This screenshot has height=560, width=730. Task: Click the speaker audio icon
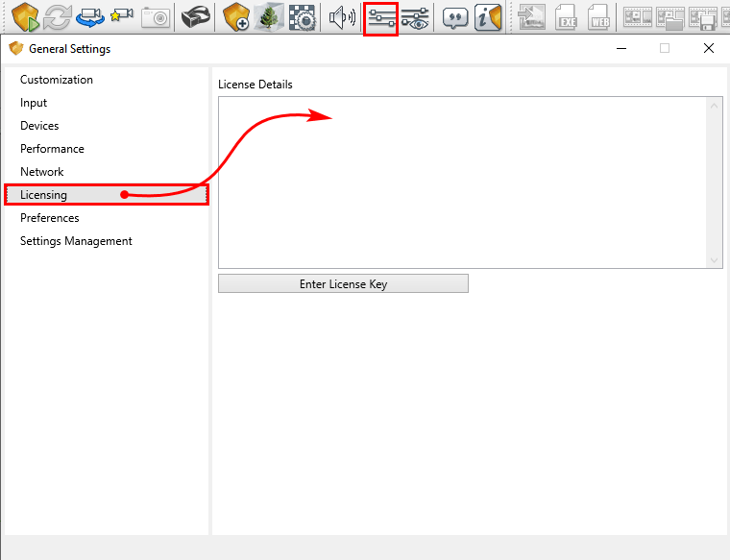coord(342,17)
